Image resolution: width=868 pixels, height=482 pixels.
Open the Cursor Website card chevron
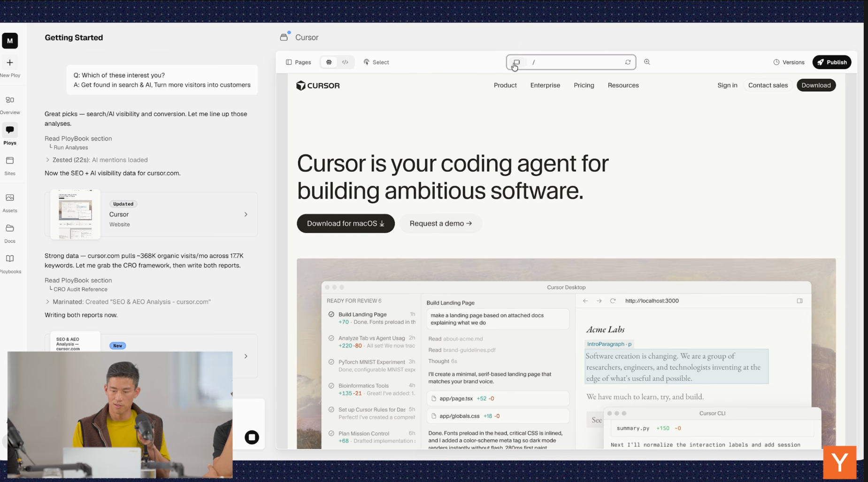point(246,214)
